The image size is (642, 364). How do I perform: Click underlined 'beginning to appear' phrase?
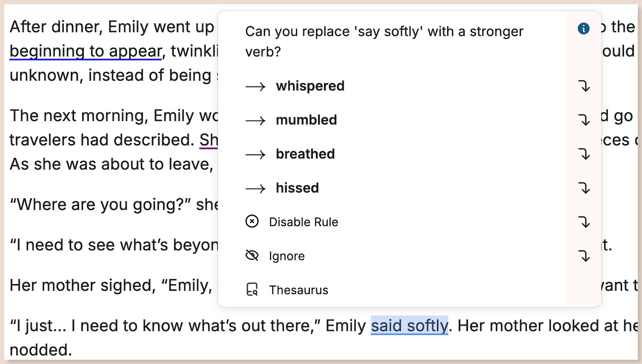[x=86, y=51]
